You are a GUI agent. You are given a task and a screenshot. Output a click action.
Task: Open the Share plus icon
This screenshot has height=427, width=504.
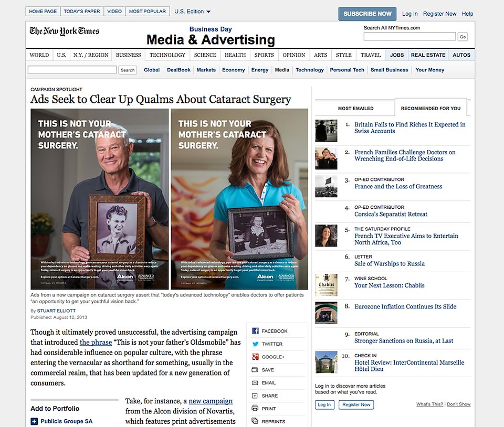(x=255, y=396)
